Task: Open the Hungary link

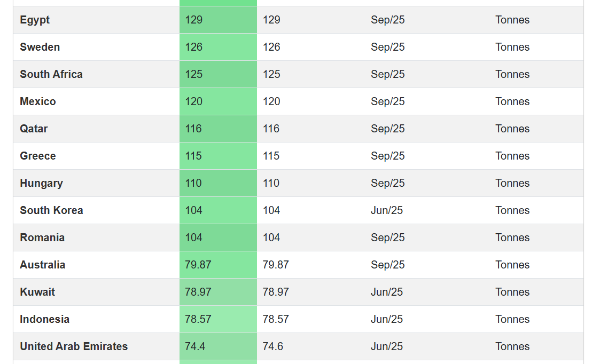Action: tap(41, 183)
